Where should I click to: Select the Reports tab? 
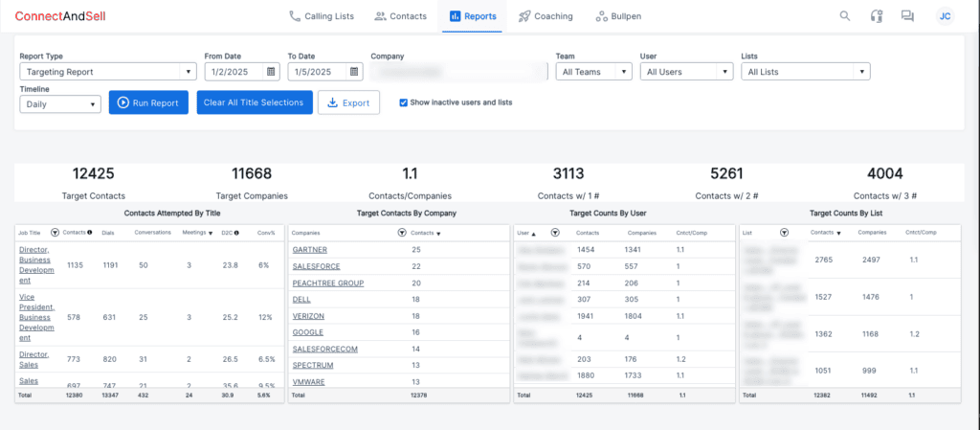coord(473,16)
